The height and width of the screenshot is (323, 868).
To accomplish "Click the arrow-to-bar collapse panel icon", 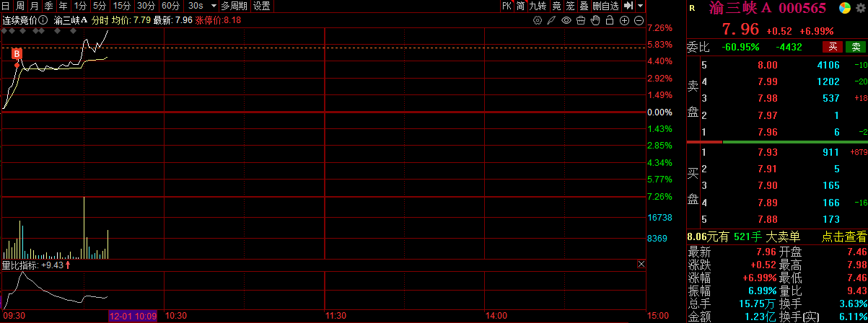I will coord(628,6).
